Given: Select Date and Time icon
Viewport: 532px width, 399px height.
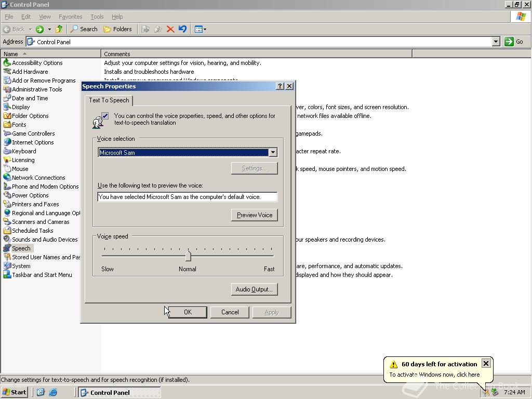Looking at the screenshot, I should pyautogui.click(x=7, y=98).
